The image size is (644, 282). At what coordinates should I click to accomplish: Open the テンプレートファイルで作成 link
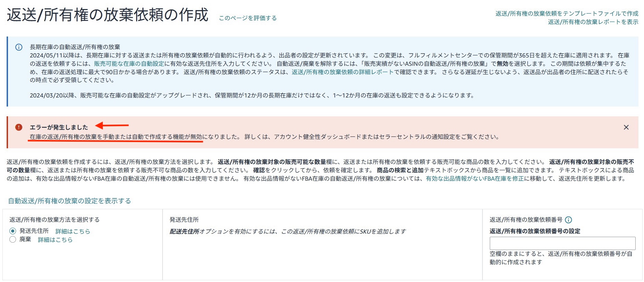566,14
